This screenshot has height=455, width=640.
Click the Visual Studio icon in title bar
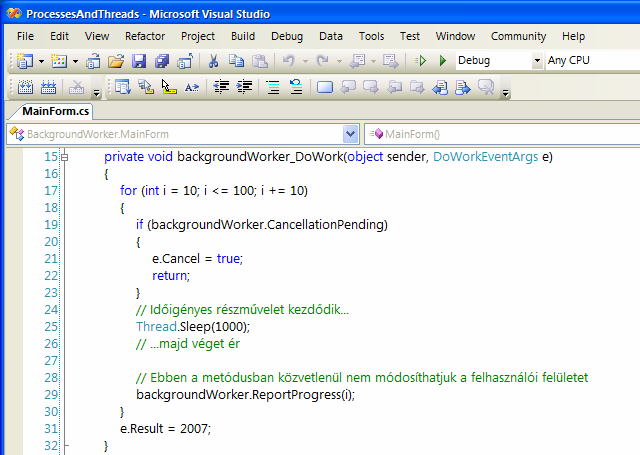(x=13, y=13)
